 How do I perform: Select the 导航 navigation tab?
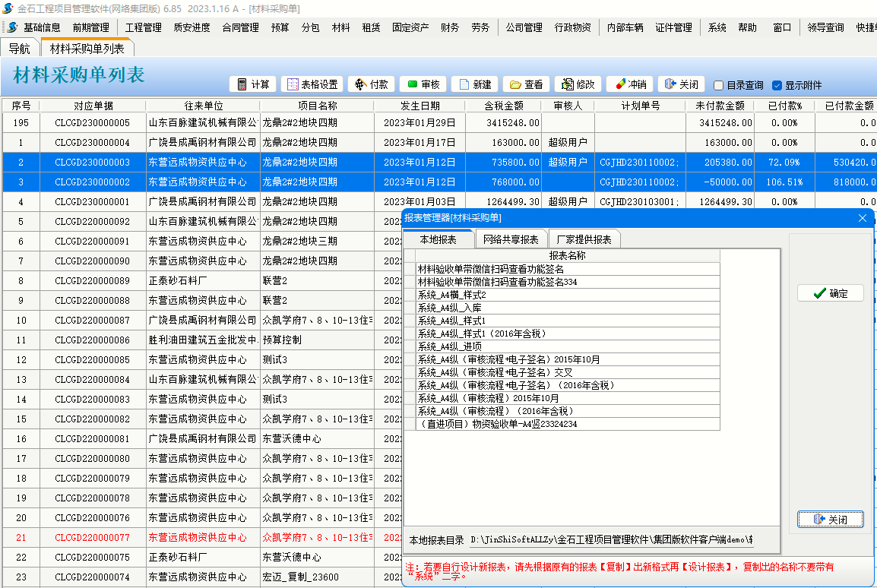point(20,49)
